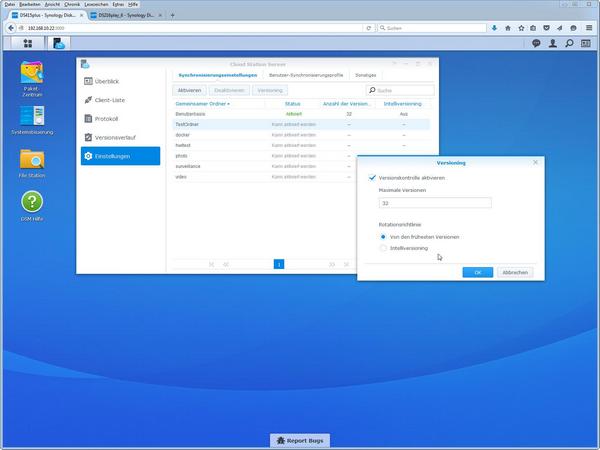This screenshot has height=450, width=600.
Task: Open the browser downloads arrow icon
Action: tap(494, 28)
